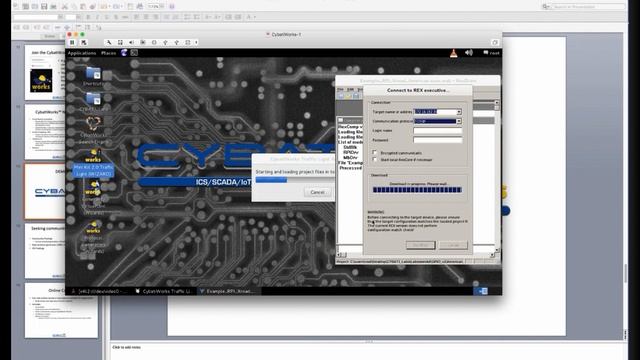
Task: Cancel the project loading progress dialog
Action: point(317,192)
